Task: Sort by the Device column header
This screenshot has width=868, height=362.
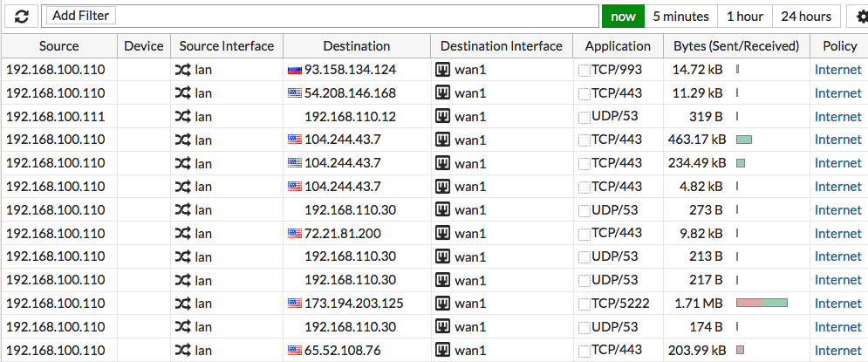Action: (x=144, y=46)
